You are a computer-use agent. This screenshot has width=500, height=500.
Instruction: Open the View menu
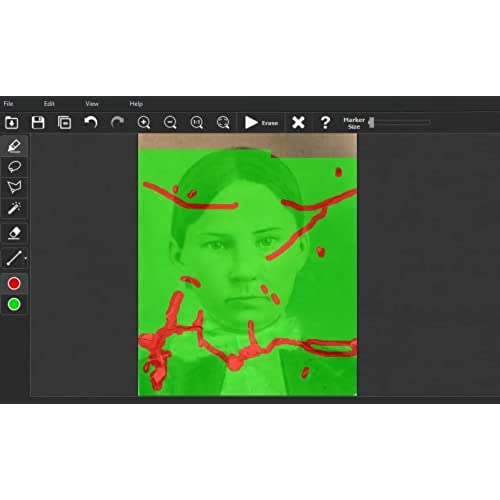[x=92, y=104]
